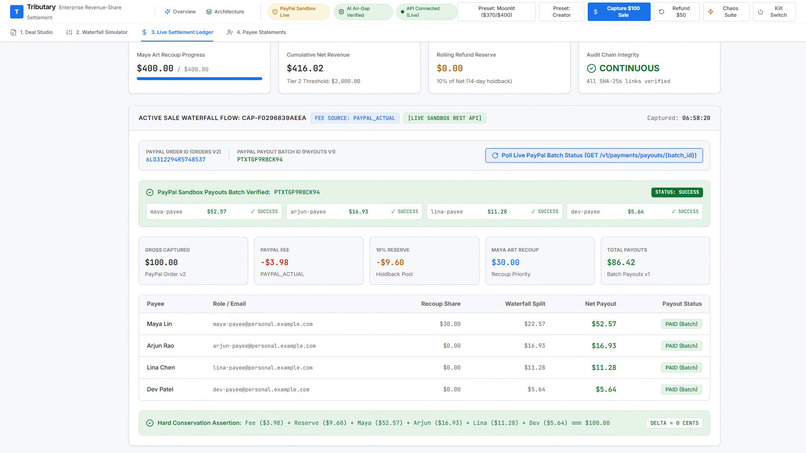Run the Chaos Suite
The height and width of the screenshot is (453, 806).
[x=726, y=12]
